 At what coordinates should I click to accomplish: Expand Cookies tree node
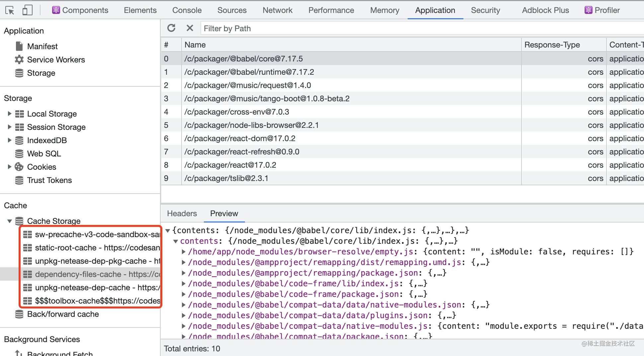click(9, 167)
